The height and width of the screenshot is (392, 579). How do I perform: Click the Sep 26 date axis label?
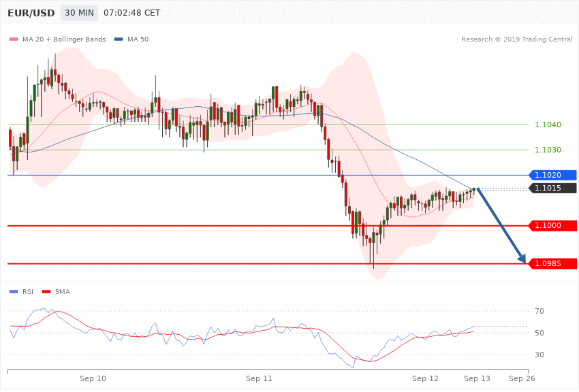pyautogui.click(x=522, y=378)
